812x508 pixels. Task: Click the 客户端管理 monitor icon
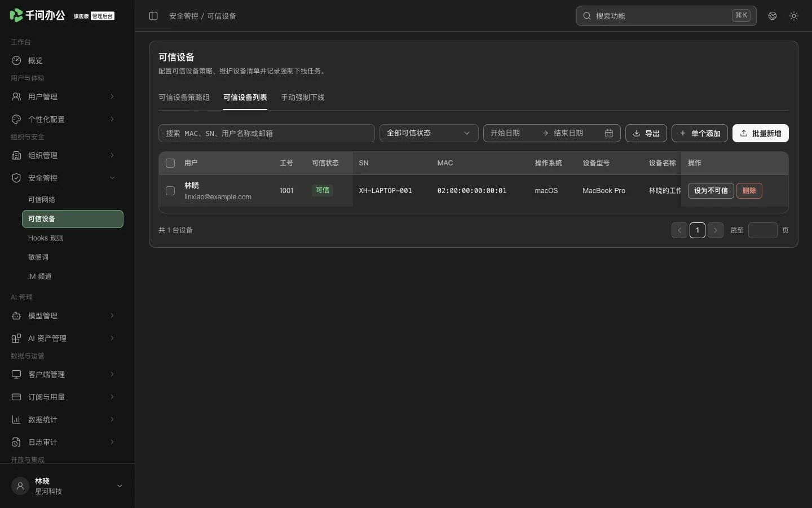[x=16, y=374]
